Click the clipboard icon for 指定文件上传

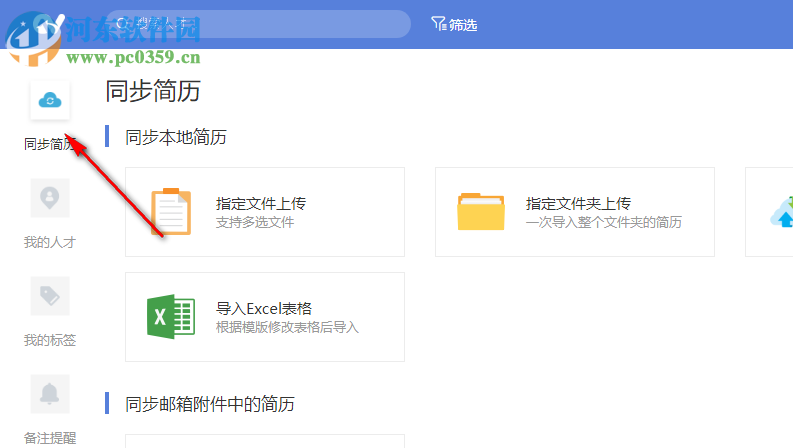pyautogui.click(x=171, y=212)
